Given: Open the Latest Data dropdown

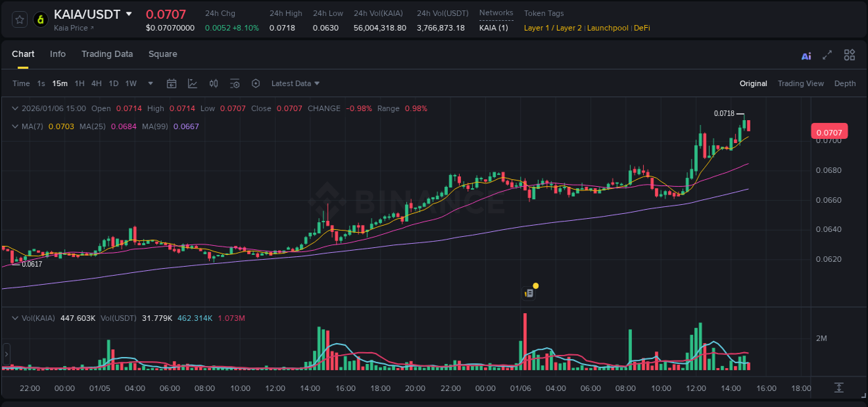Looking at the screenshot, I should pyautogui.click(x=295, y=83).
